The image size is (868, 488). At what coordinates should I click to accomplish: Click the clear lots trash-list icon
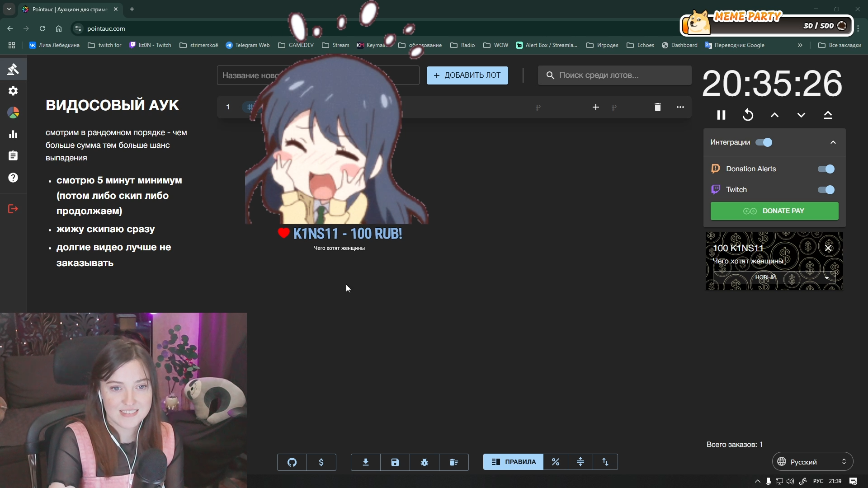pos(454,462)
